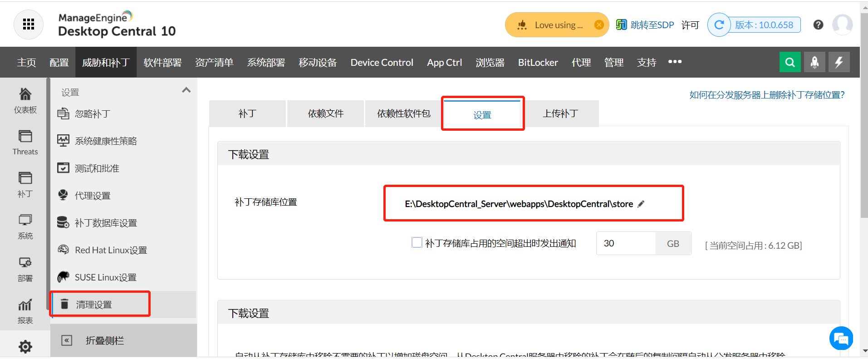Open the 如何在分发服务器上删除补丁存储位置 help link
The height and width of the screenshot is (359, 868).
pyautogui.click(x=767, y=95)
